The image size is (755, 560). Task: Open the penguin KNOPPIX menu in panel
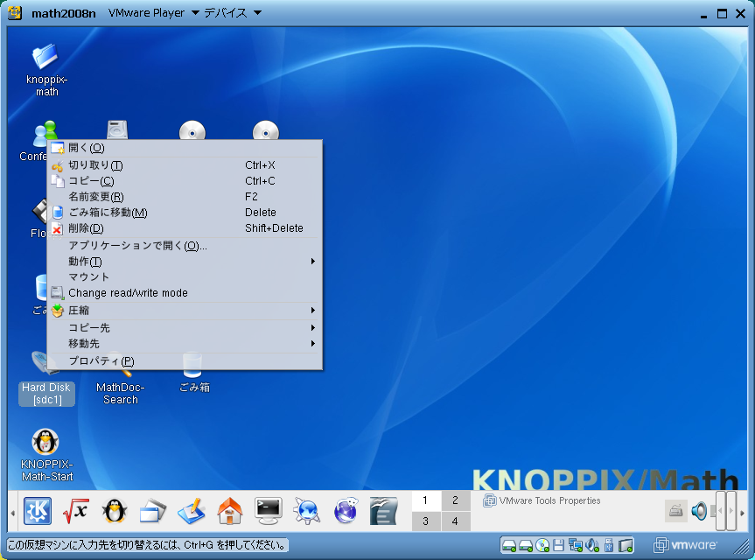(x=115, y=511)
